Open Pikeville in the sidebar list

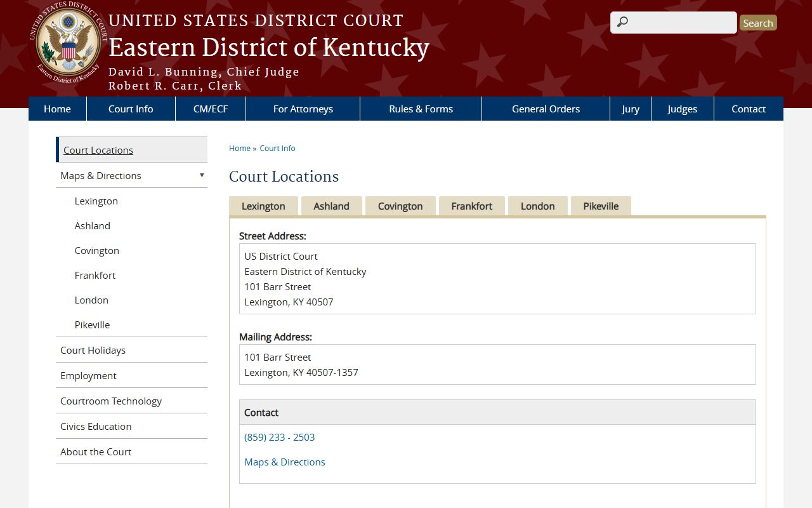[93, 324]
